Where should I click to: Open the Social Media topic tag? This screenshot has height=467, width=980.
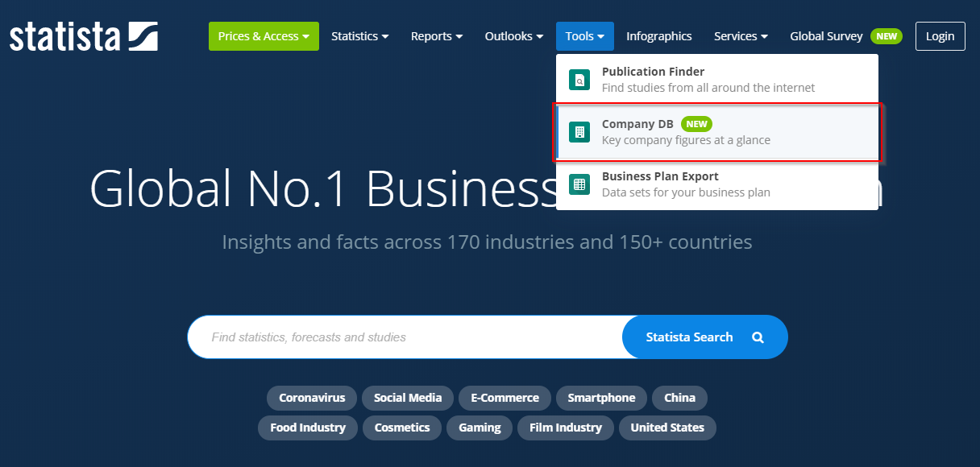pyautogui.click(x=408, y=398)
